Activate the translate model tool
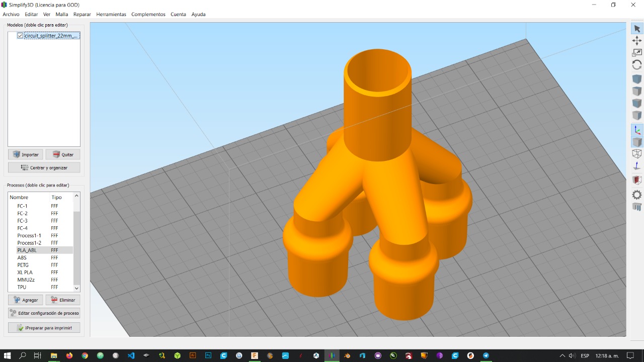This screenshot has height=362, width=644. tap(637, 41)
